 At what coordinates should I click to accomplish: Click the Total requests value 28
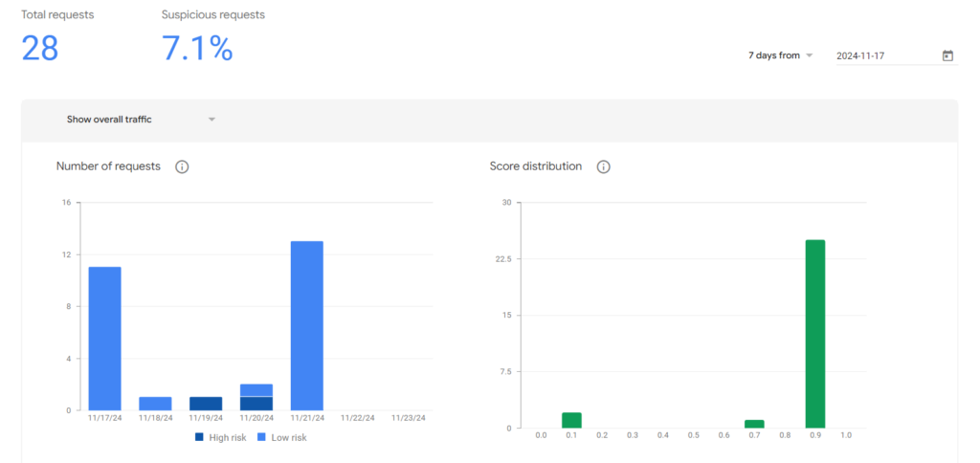40,48
